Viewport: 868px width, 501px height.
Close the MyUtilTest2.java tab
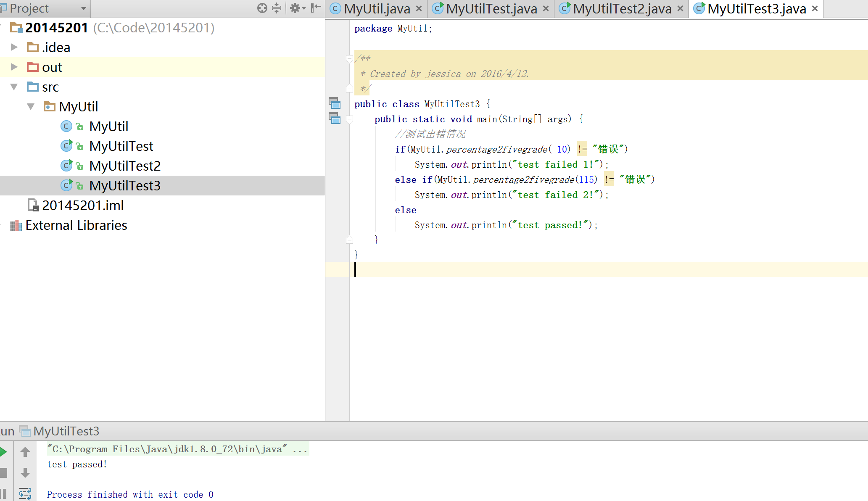[x=680, y=8]
